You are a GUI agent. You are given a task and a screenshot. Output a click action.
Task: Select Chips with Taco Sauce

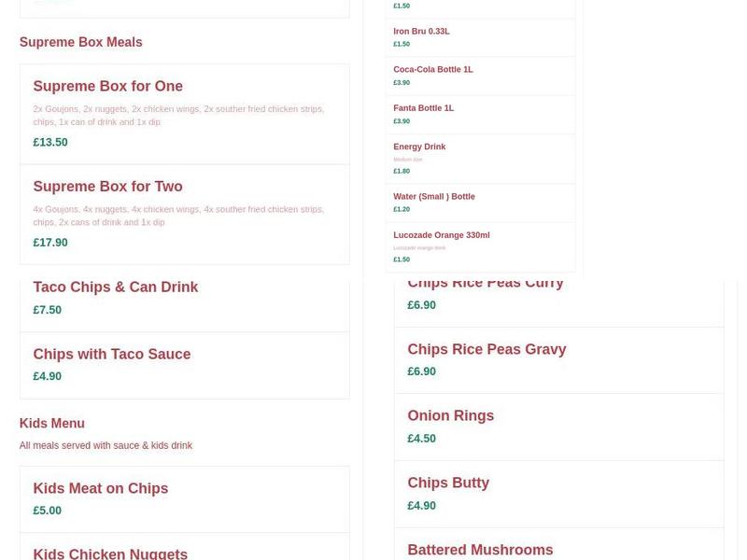[x=112, y=354]
